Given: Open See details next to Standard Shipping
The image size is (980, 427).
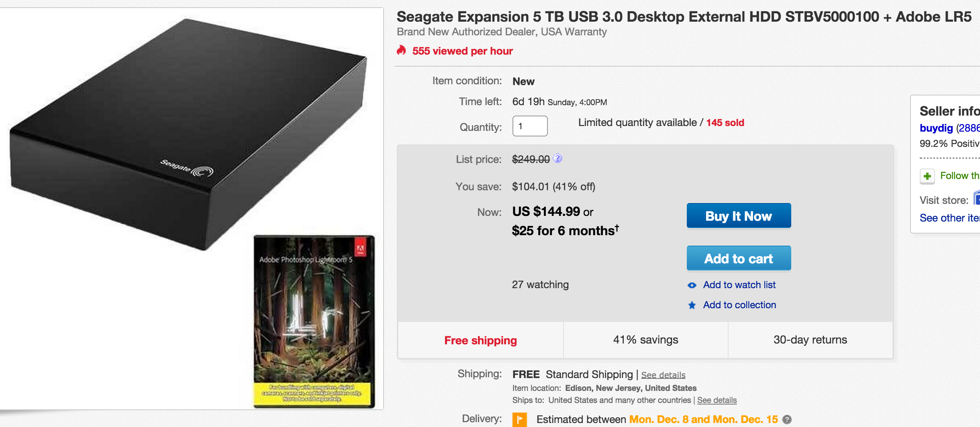Looking at the screenshot, I should click(x=664, y=375).
